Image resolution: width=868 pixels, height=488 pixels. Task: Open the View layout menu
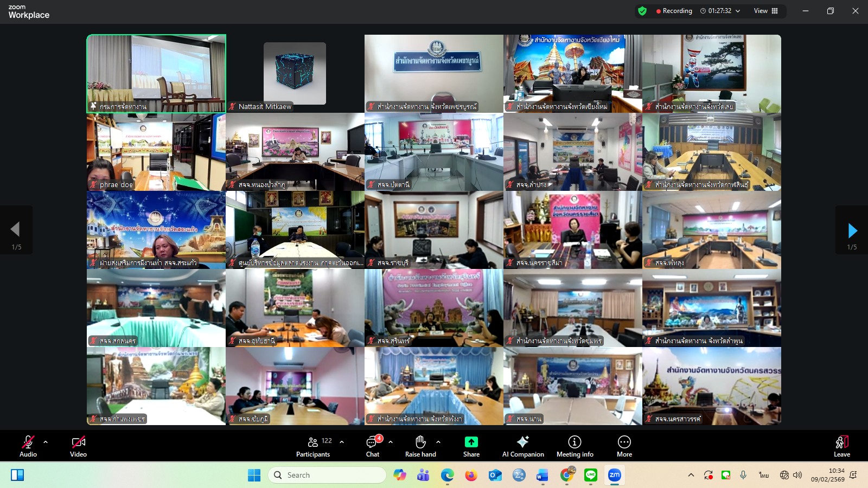(x=765, y=11)
